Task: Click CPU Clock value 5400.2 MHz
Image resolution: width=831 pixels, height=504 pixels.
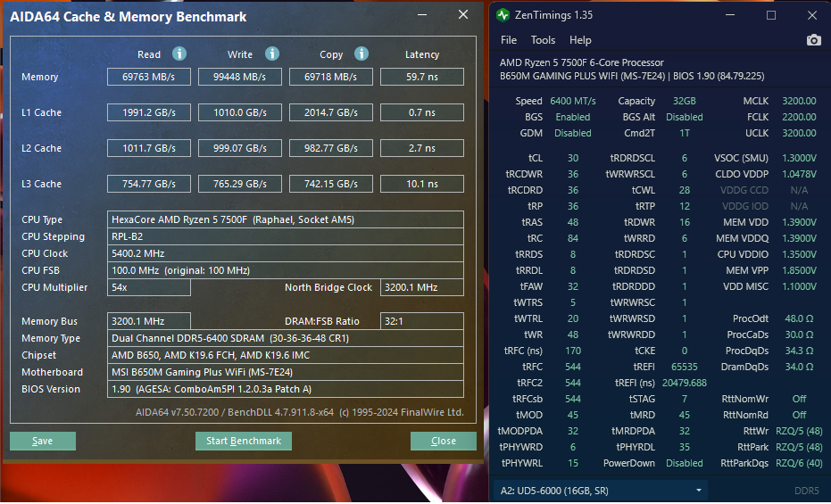Action: tap(286, 253)
